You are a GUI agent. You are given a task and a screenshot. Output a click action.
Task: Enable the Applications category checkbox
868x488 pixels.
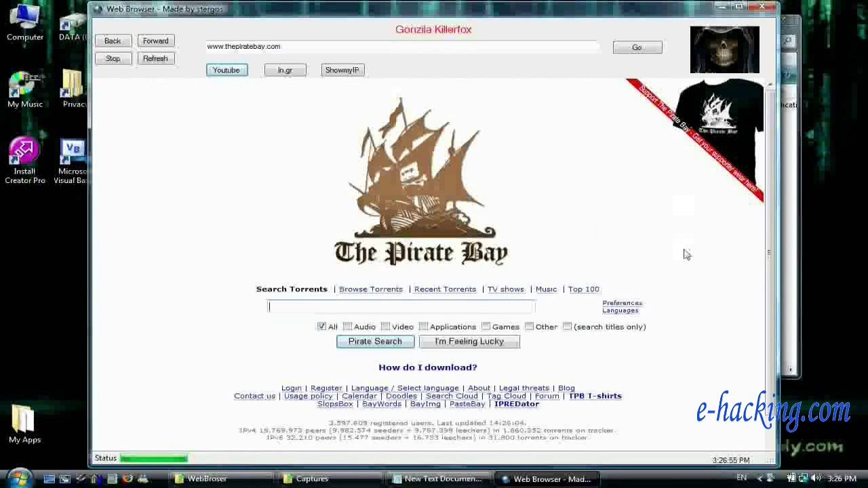(423, 327)
